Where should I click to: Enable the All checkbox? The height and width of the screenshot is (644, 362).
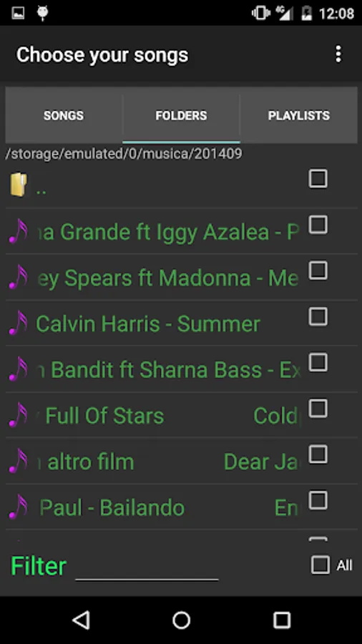[x=320, y=565]
